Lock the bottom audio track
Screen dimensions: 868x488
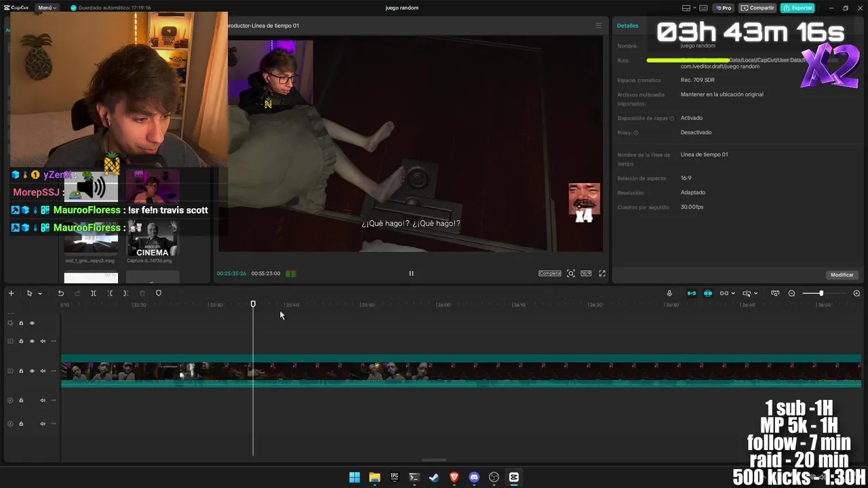pos(21,424)
